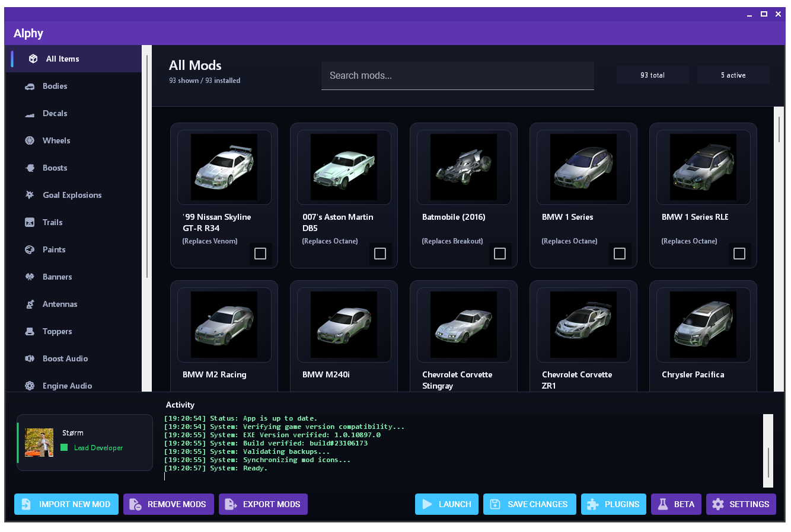Click the Wheels icon in sidebar
The width and height of the screenshot is (791, 532).
point(30,140)
